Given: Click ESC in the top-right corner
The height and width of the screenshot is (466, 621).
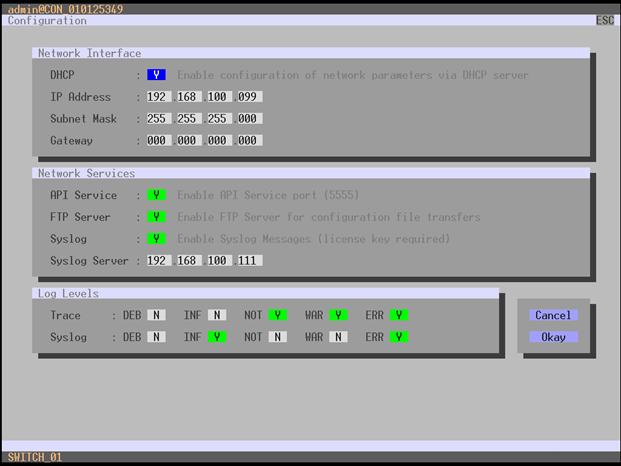Looking at the screenshot, I should 605,21.
